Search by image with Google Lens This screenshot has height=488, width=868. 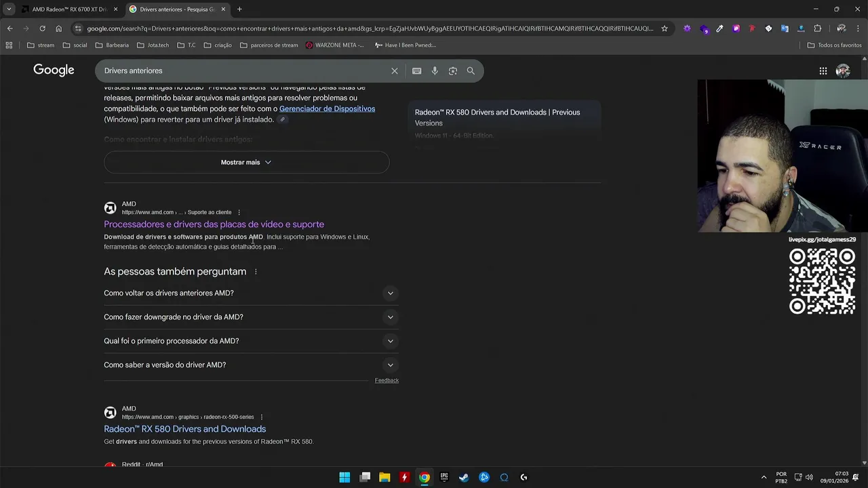coord(453,70)
